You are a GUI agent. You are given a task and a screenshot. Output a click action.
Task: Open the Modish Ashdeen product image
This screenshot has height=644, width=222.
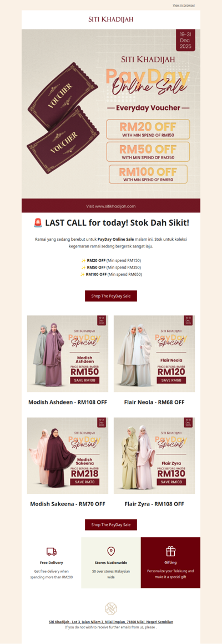point(68,354)
